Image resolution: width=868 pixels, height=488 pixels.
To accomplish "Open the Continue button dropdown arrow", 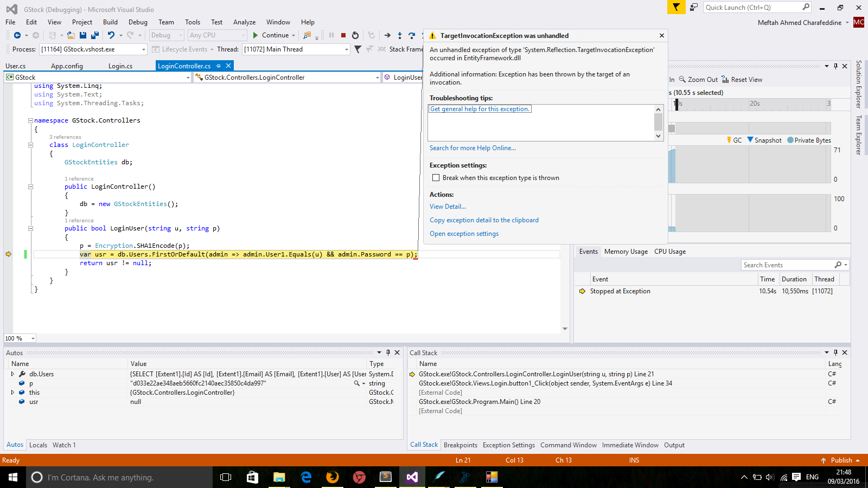I will click(x=293, y=35).
